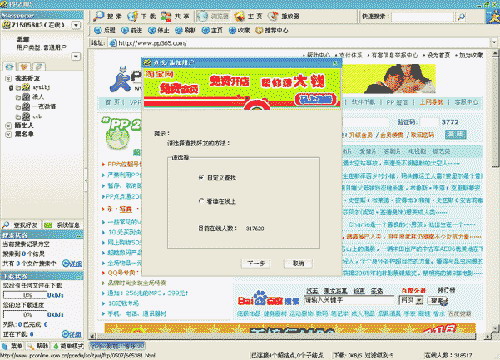Select the third tab icon in Messenger
The width and height of the screenshot is (500, 360).
coord(39,67)
